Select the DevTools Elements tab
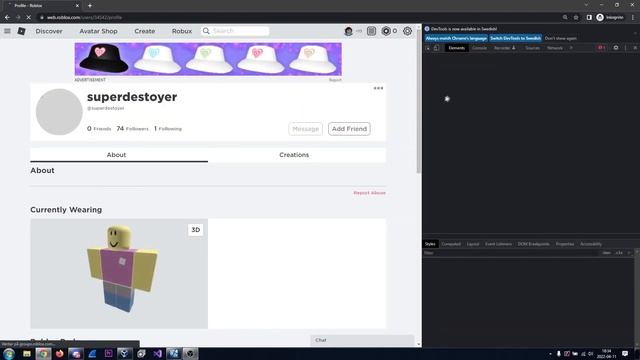The height and width of the screenshot is (360, 640). pos(456,48)
